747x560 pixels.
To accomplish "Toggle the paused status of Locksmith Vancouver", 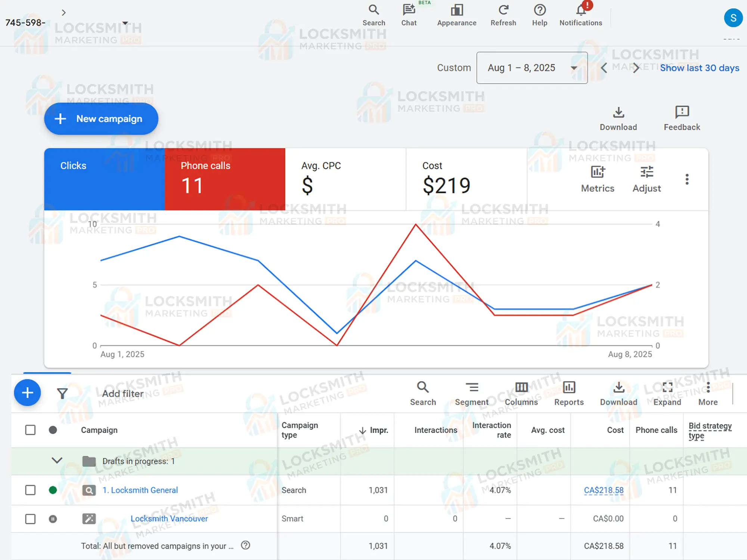I will click(x=53, y=519).
